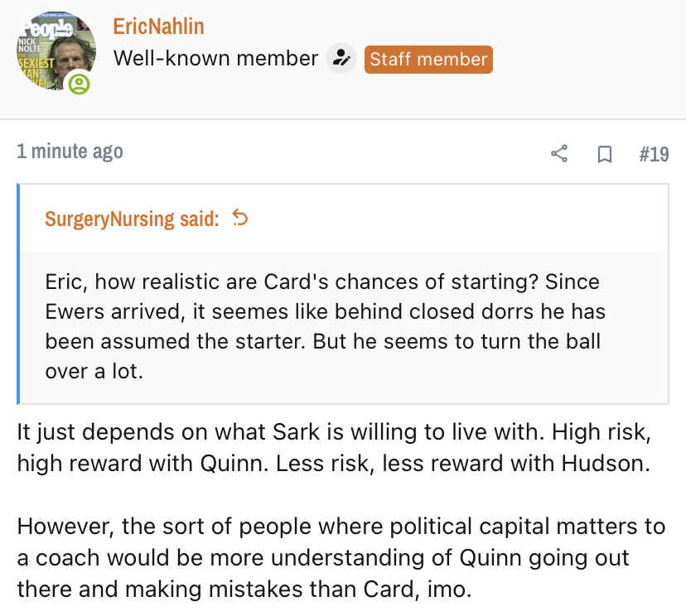This screenshot has height=616, width=686.
Task: Click the SurgeryNursing said quote link
Action: click(132, 219)
